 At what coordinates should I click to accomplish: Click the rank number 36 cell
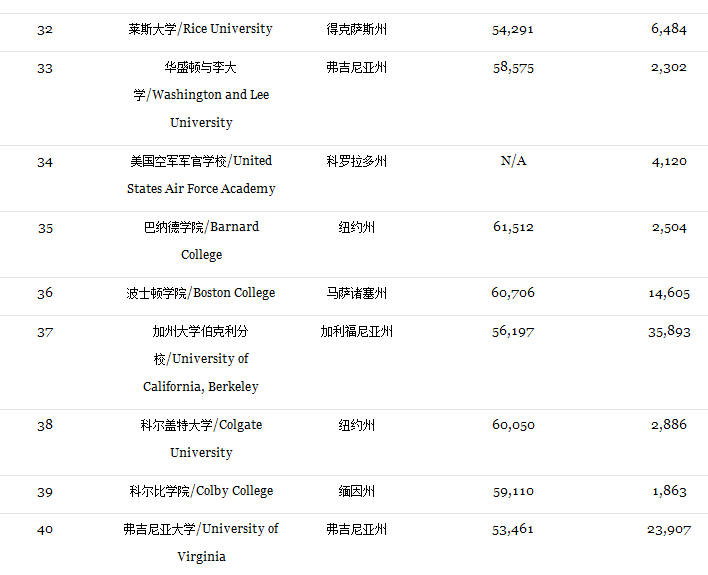(x=45, y=293)
